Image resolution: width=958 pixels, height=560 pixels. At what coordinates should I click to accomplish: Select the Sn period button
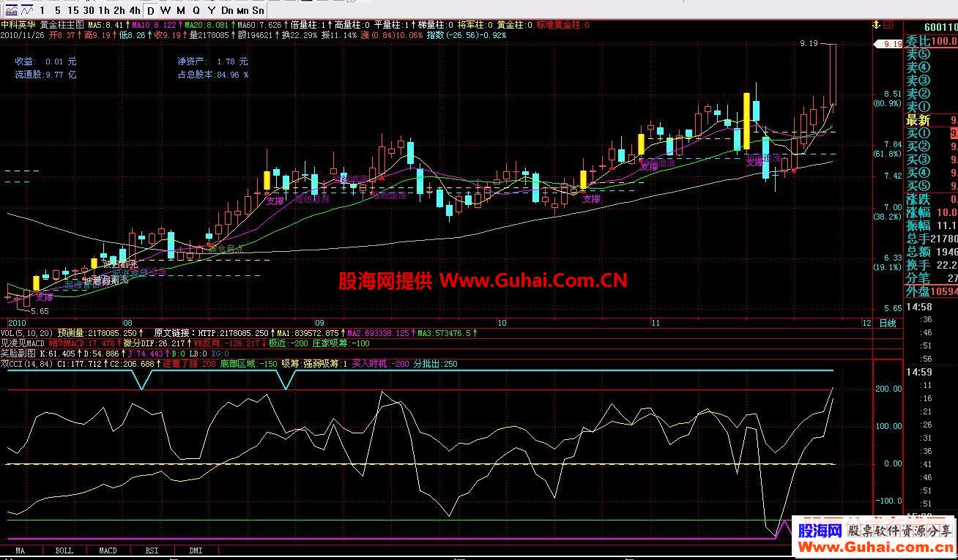click(258, 10)
